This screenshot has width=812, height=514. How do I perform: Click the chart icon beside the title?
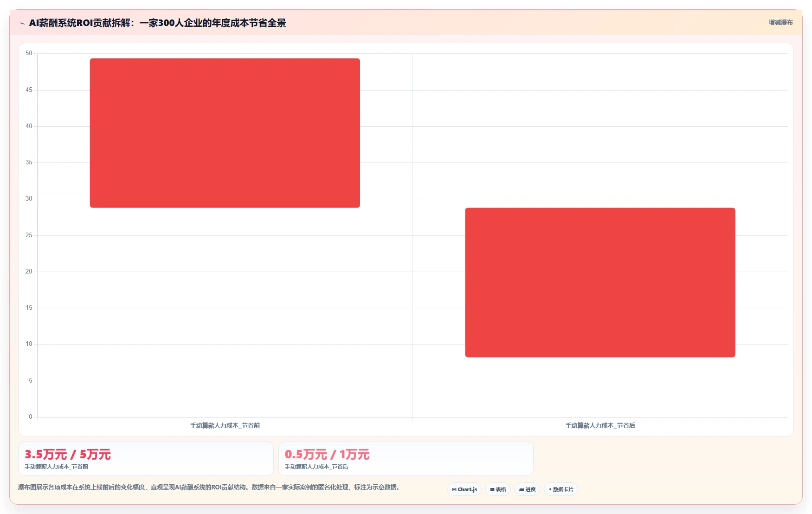coord(22,23)
